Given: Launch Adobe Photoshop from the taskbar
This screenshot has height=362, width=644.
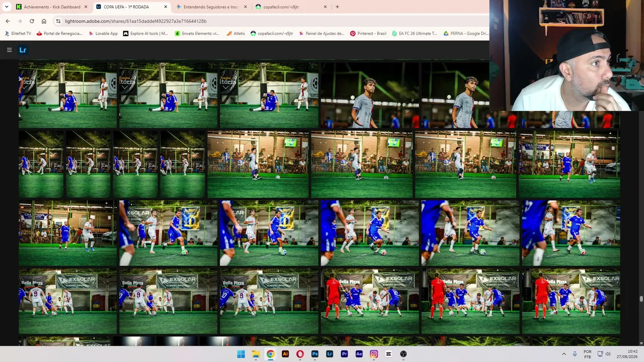Looking at the screenshot, I should (314, 354).
